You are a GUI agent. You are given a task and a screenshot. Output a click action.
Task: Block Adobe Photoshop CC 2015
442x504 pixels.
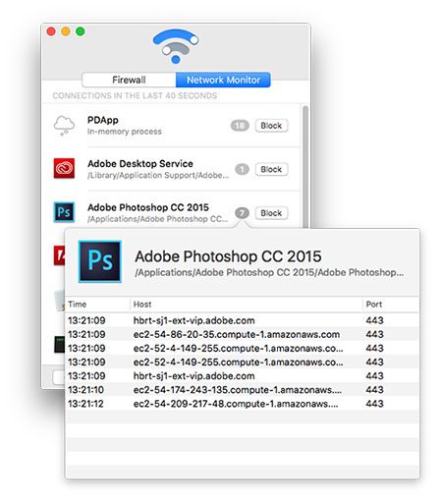coord(271,213)
